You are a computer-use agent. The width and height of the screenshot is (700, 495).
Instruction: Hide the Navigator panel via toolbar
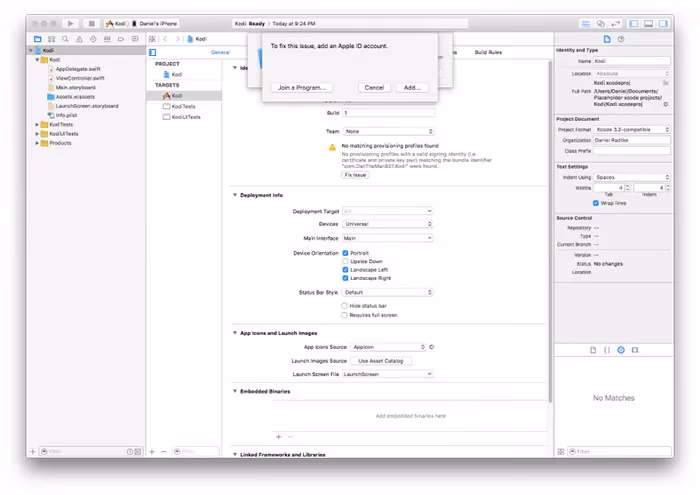tap(634, 23)
